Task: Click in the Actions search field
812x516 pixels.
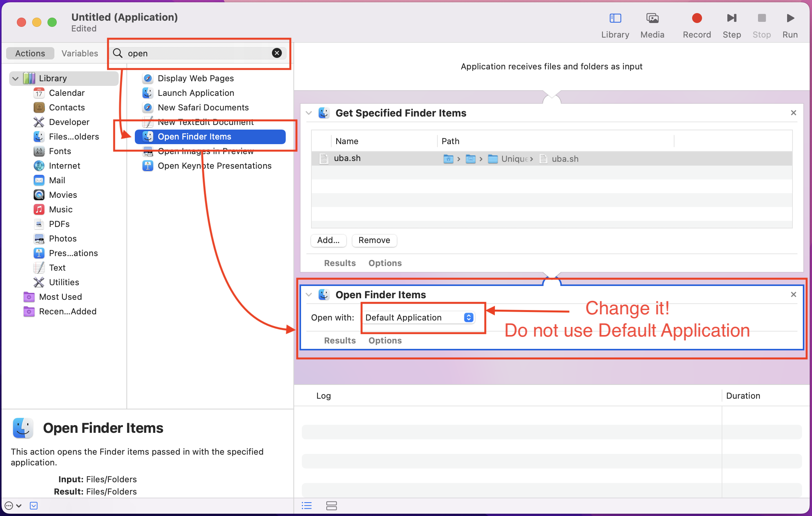Action: click(x=199, y=53)
